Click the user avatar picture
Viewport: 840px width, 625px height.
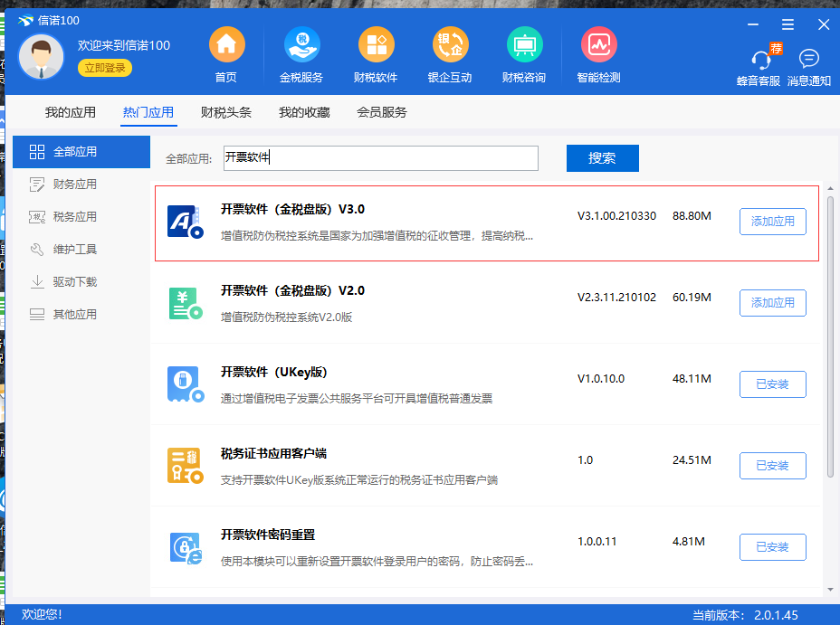(41, 56)
